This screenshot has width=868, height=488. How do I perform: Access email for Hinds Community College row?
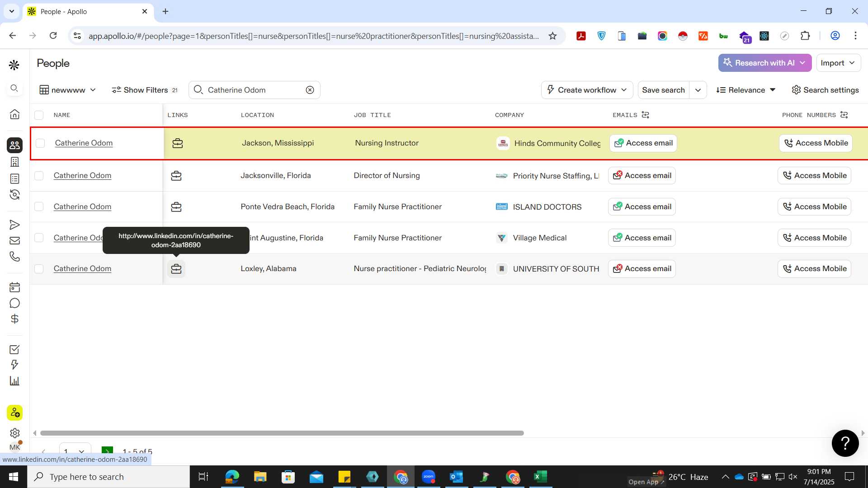coord(643,143)
